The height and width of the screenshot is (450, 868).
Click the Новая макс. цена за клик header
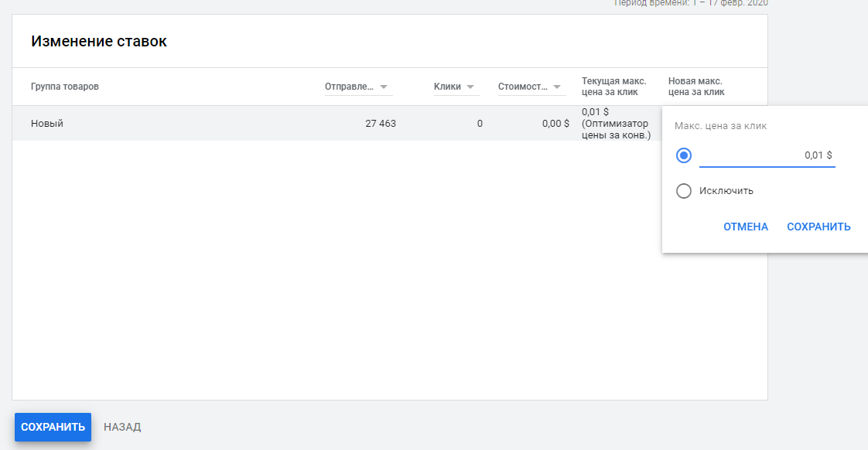pyautogui.click(x=696, y=87)
